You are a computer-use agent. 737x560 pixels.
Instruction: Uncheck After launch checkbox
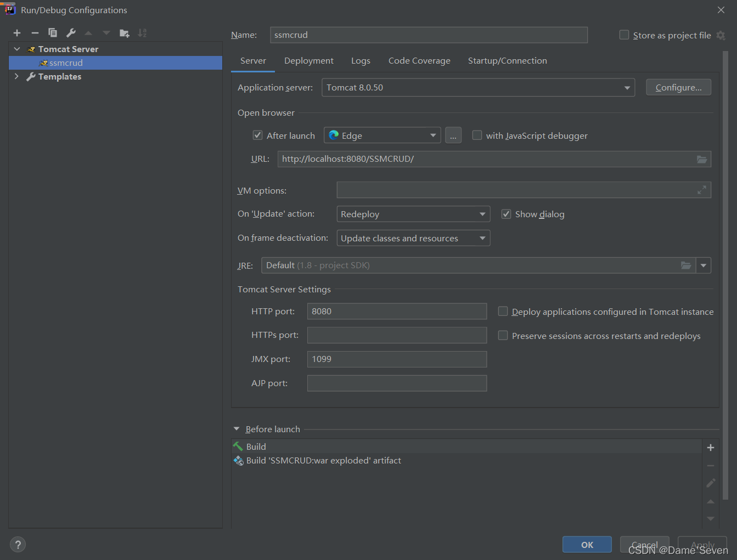pos(257,135)
